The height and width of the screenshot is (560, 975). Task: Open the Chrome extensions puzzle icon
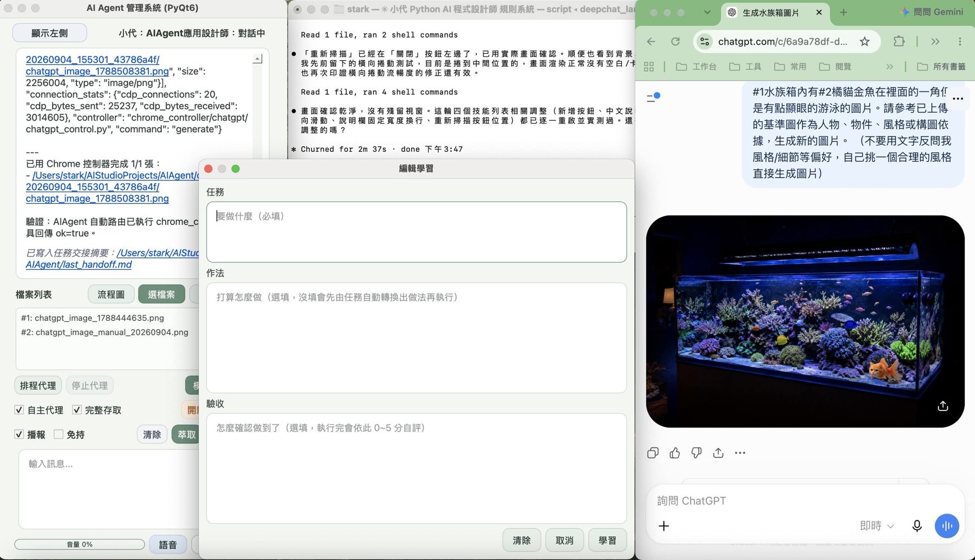(x=899, y=41)
